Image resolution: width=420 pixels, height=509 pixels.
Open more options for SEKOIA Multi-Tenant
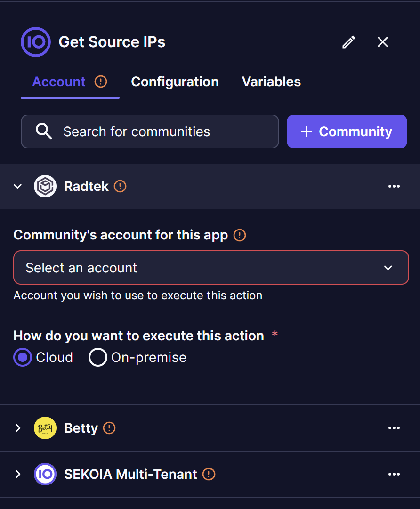click(394, 474)
